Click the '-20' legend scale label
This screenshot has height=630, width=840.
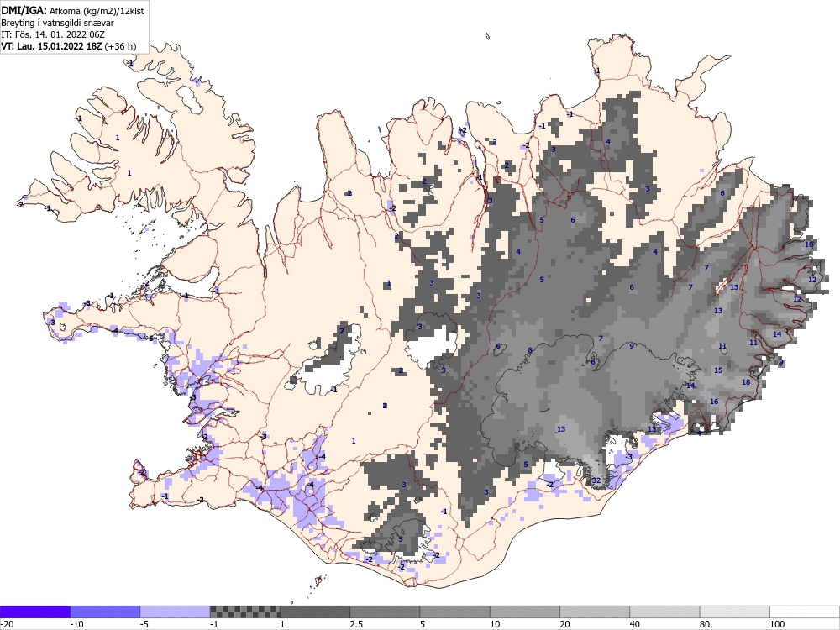tap(7, 624)
